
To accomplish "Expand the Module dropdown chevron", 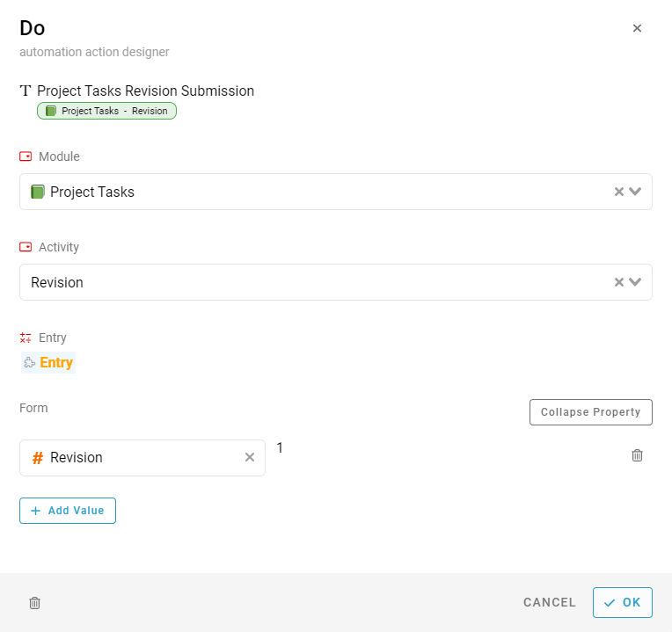I will coord(635,192).
